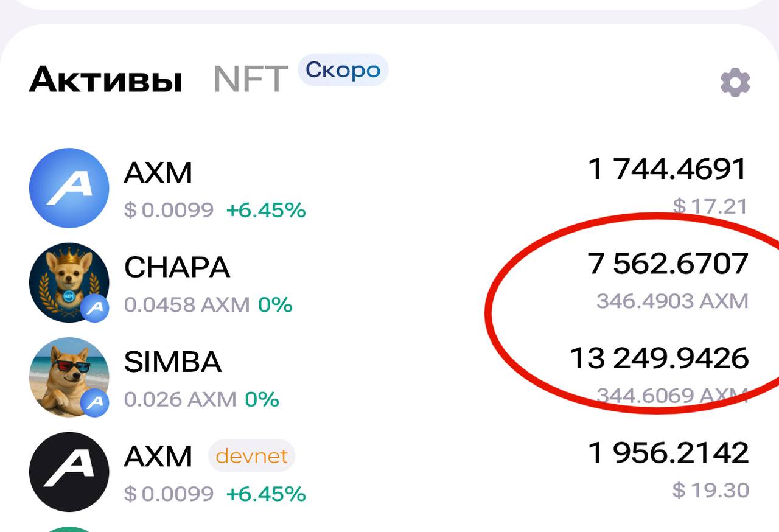Click the Скоро badge next to NFT

coord(343,70)
